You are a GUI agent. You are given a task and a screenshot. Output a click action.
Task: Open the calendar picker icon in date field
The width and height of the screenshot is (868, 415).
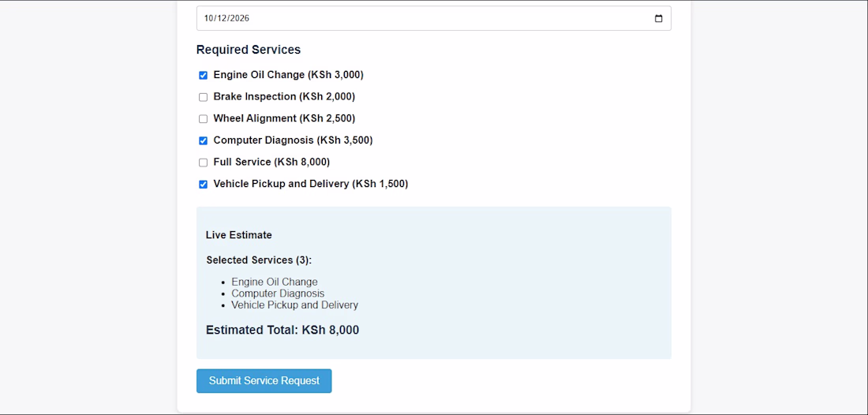(658, 18)
